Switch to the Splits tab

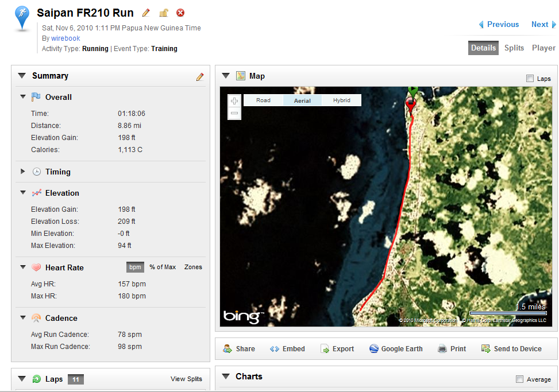pos(514,48)
